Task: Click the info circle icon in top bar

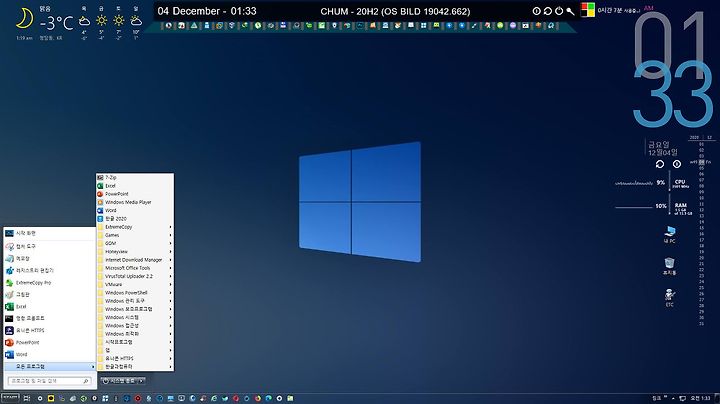Action: 536,11
